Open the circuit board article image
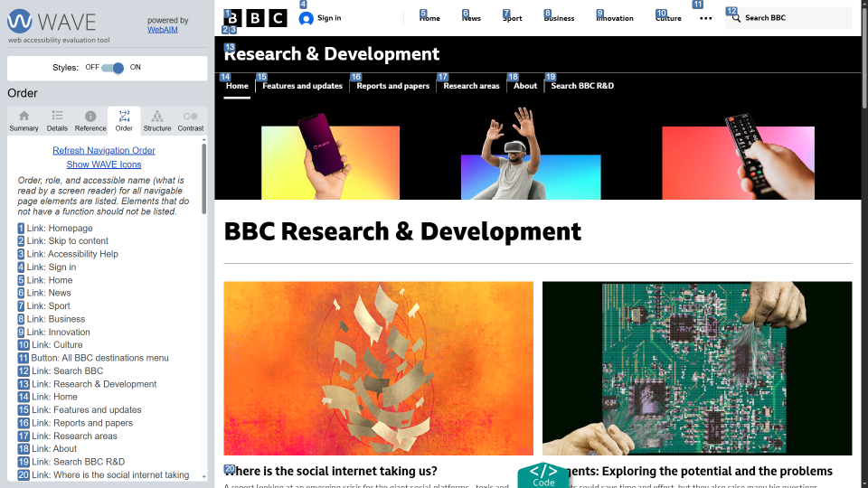 [x=697, y=369]
